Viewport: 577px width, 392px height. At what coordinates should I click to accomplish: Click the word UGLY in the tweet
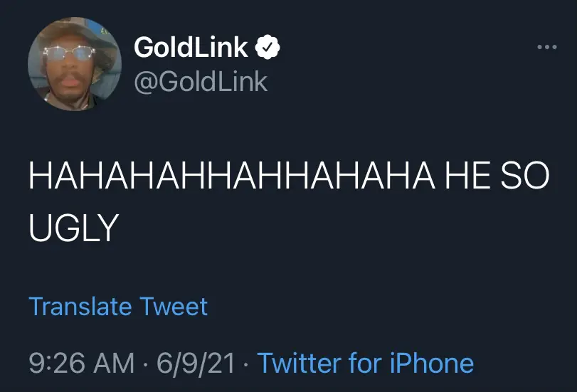click(x=72, y=228)
